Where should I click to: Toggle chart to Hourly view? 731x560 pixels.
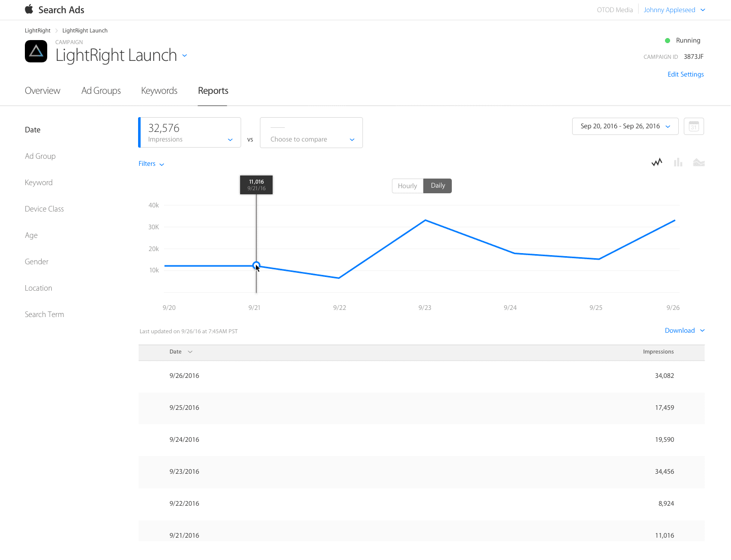pos(407,186)
